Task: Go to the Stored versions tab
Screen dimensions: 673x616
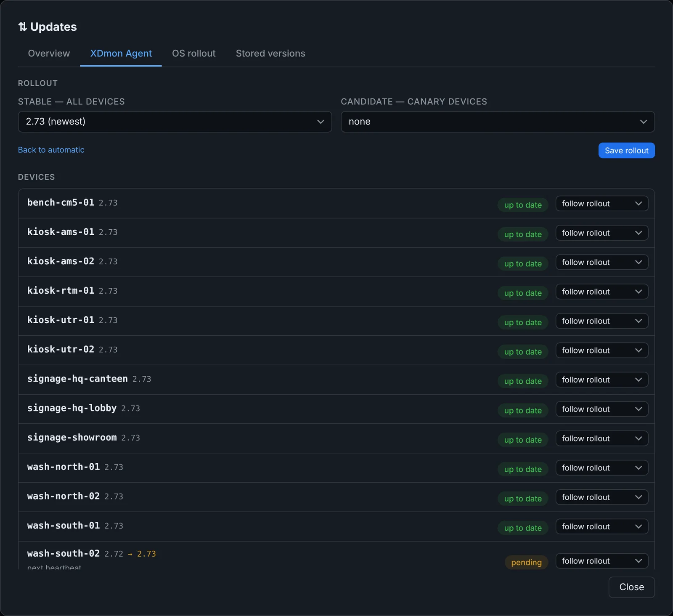Action: (270, 53)
